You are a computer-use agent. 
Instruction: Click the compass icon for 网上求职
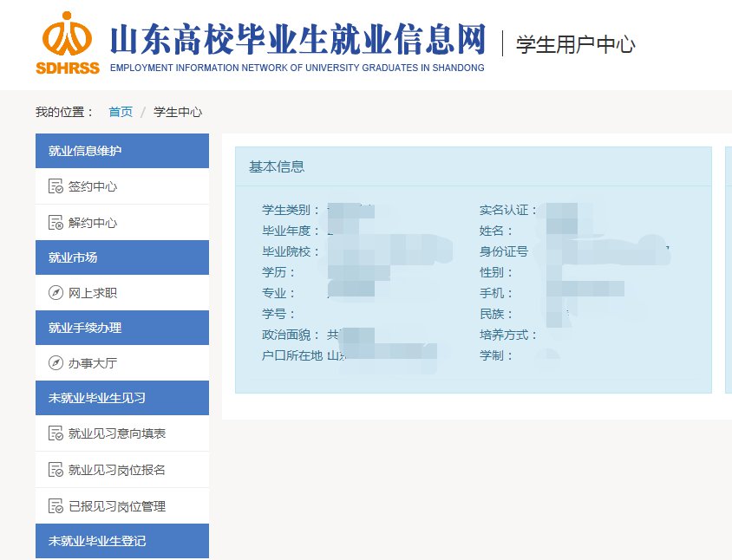(x=56, y=293)
